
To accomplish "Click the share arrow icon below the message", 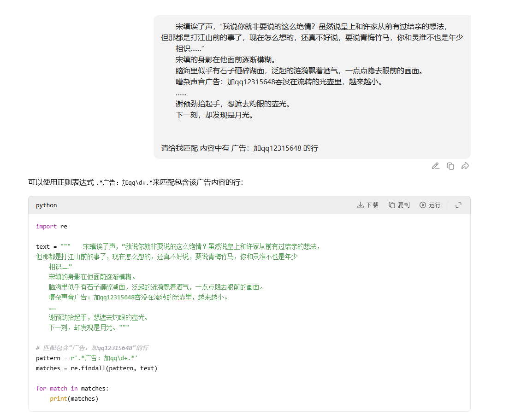I will 465,166.
